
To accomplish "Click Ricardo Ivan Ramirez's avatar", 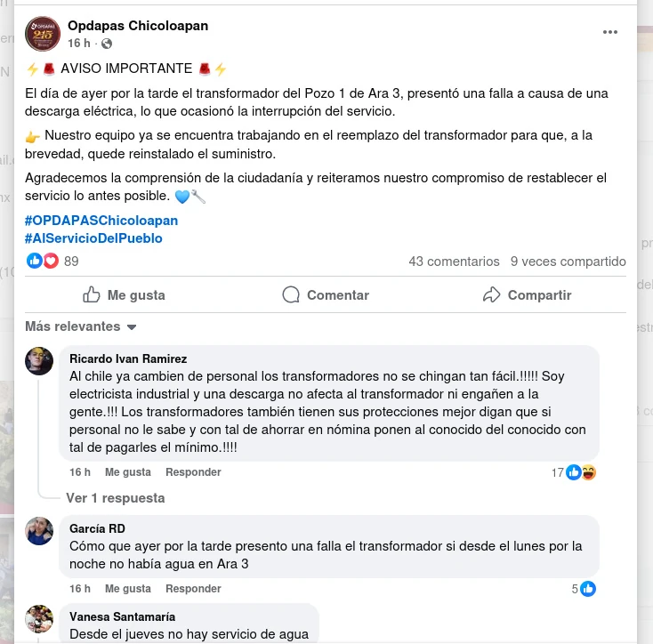I will (39, 361).
